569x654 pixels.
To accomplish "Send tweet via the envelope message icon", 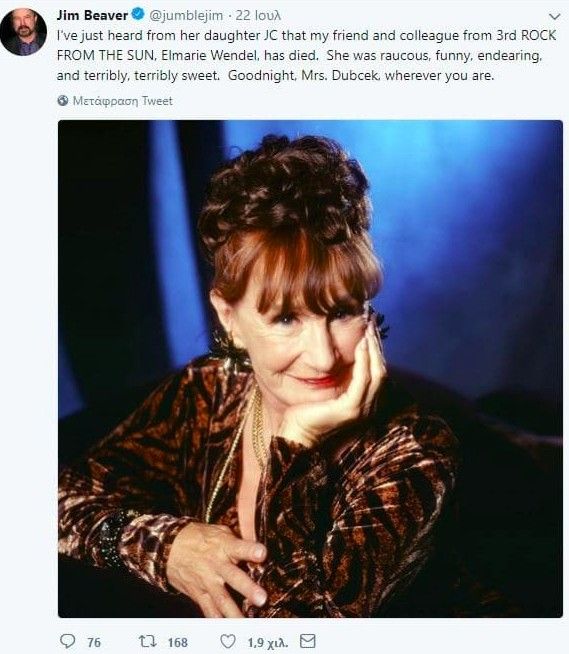I will pyautogui.click(x=308, y=641).
